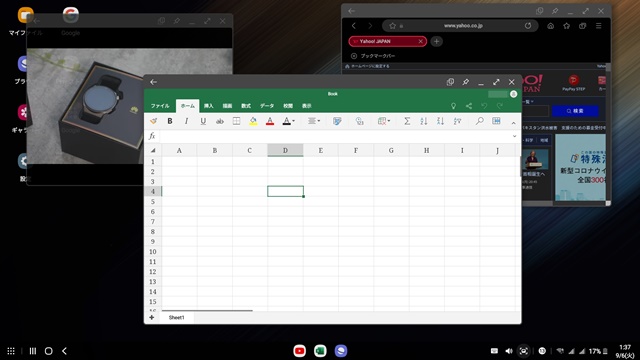This screenshot has height=360, width=640.
Task: Select row 10 header
Action: 153,251
